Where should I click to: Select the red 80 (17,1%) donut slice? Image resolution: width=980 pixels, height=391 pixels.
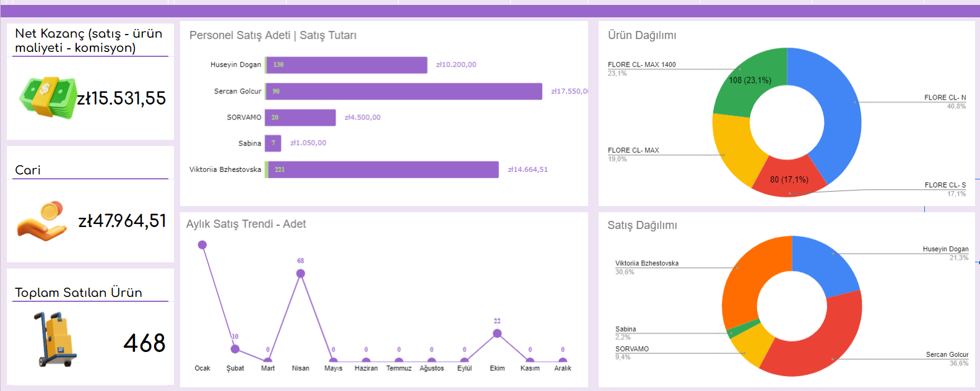[x=789, y=178]
